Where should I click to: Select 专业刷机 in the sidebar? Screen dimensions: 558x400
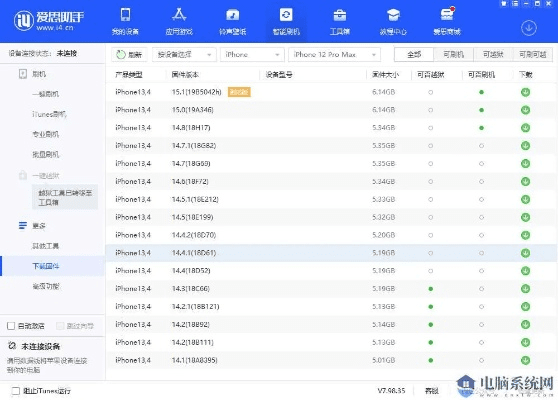46,134
